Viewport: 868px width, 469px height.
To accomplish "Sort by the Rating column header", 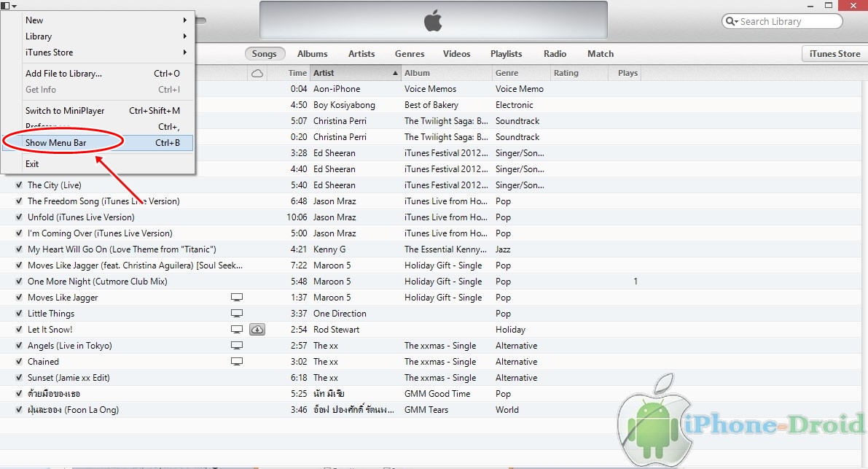I will point(579,73).
